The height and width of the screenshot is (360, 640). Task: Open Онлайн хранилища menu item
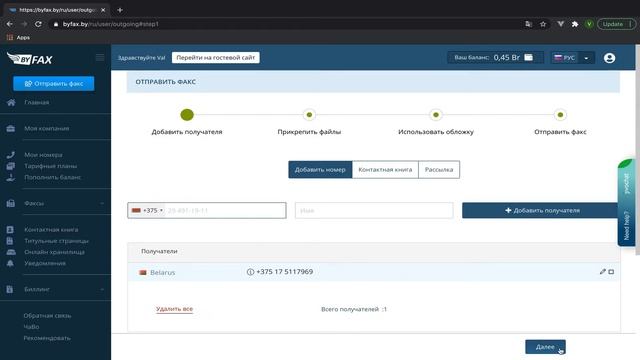point(54,252)
